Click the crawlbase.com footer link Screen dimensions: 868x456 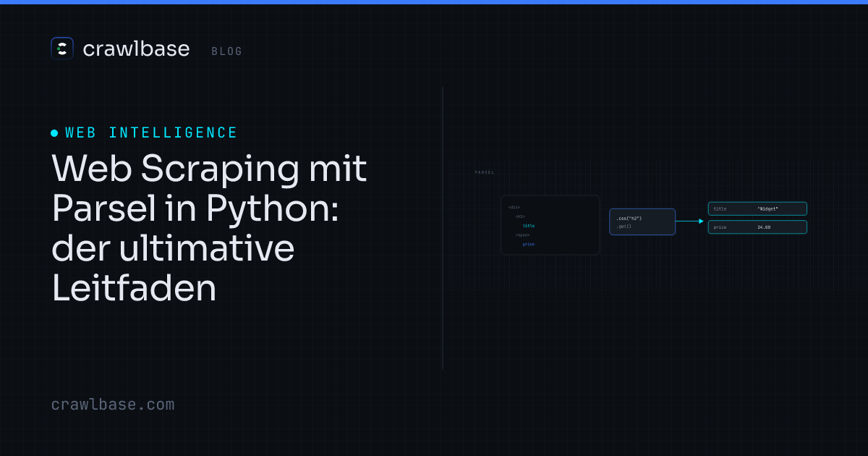point(113,405)
